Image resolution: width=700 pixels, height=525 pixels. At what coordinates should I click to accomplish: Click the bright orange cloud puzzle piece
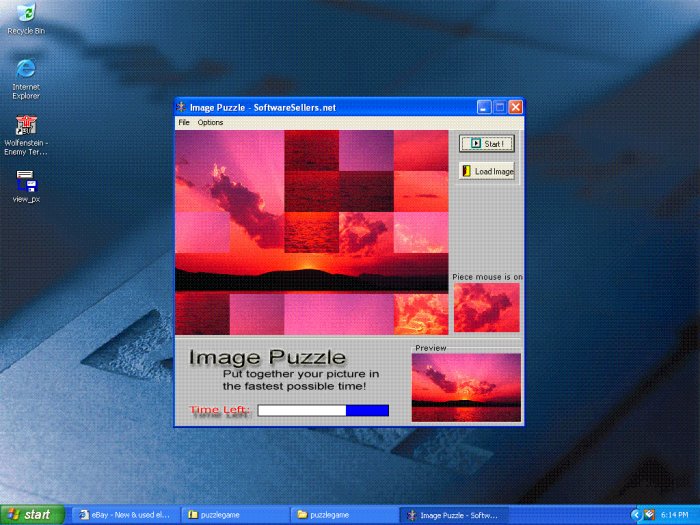[x=421, y=314]
